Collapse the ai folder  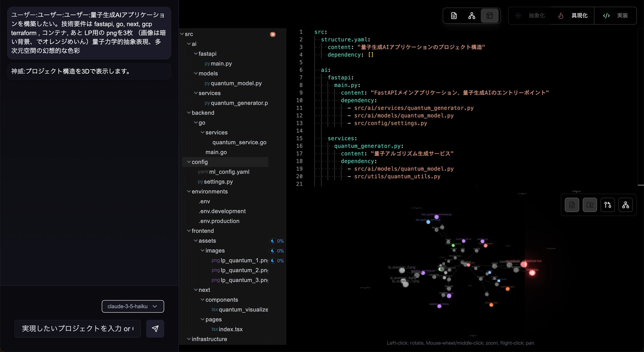189,44
